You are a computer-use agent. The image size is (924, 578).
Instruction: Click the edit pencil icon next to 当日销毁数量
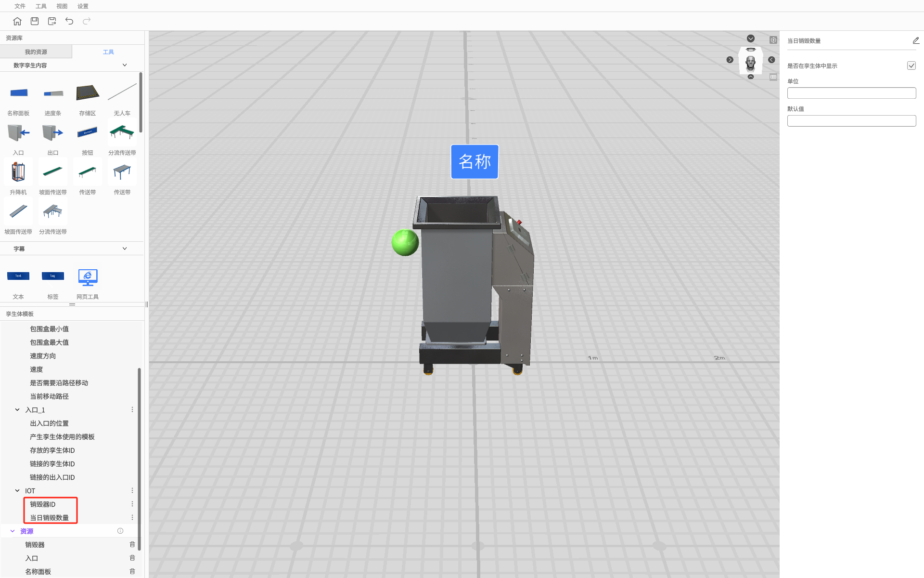coord(915,40)
